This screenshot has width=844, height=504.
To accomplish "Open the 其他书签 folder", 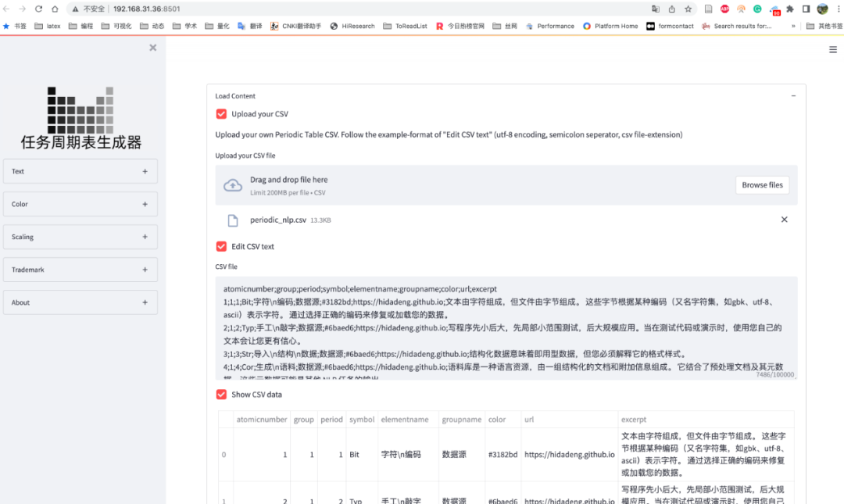I will (x=824, y=26).
